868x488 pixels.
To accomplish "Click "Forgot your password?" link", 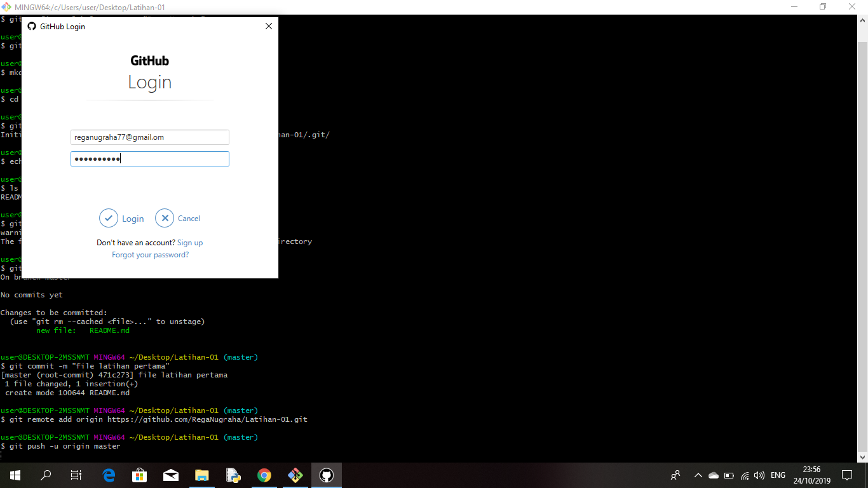I will [x=149, y=254].
